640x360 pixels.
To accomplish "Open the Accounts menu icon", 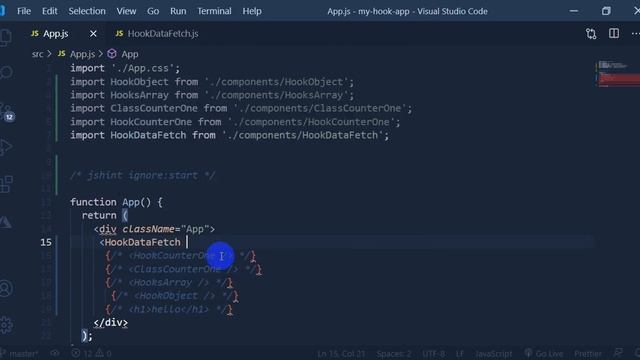I will [x=6, y=288].
